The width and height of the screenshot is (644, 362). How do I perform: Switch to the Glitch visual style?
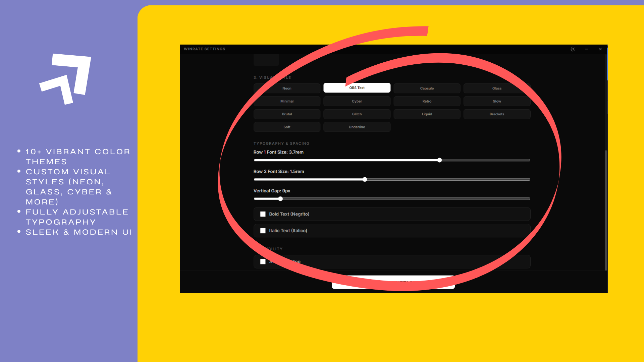pyautogui.click(x=357, y=114)
